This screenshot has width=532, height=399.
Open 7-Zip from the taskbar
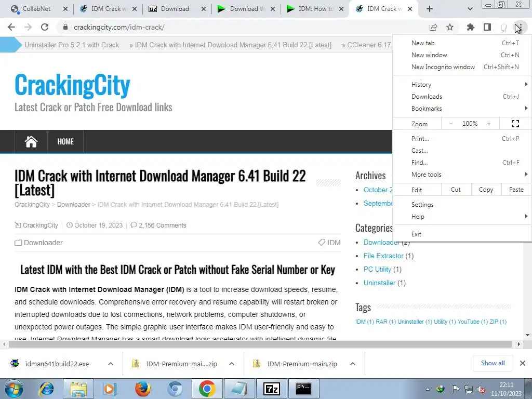tap(271, 389)
